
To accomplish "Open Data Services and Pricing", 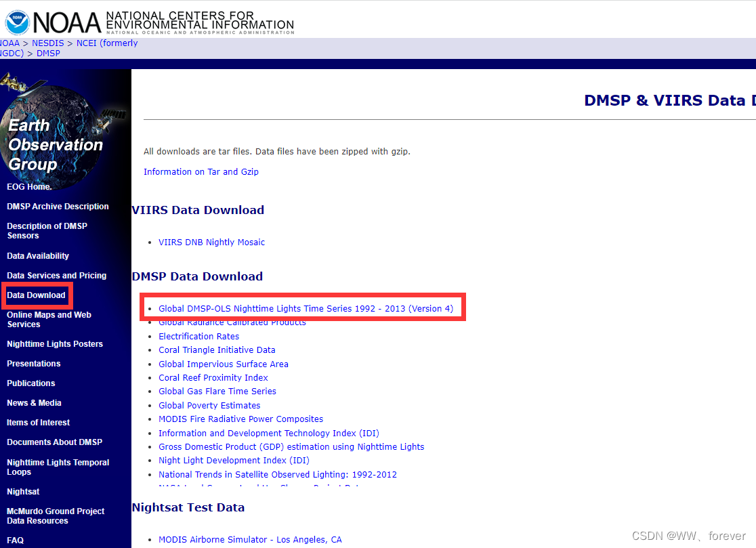I will [x=56, y=276].
